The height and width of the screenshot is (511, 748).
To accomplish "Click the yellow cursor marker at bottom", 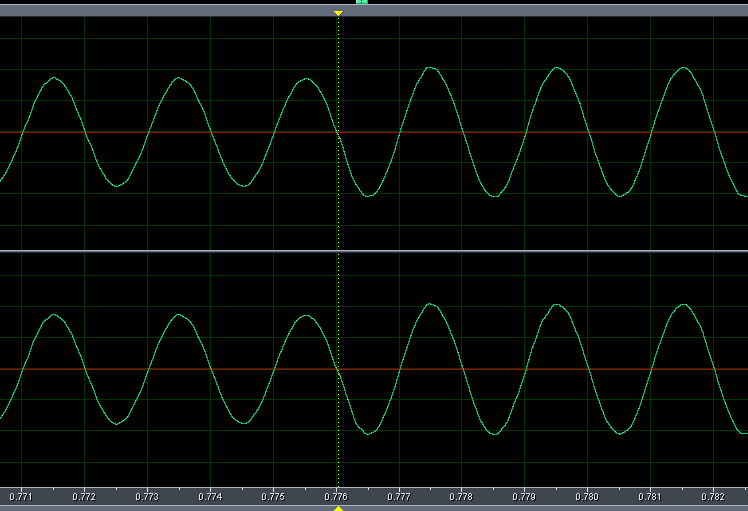I will [x=338, y=508].
